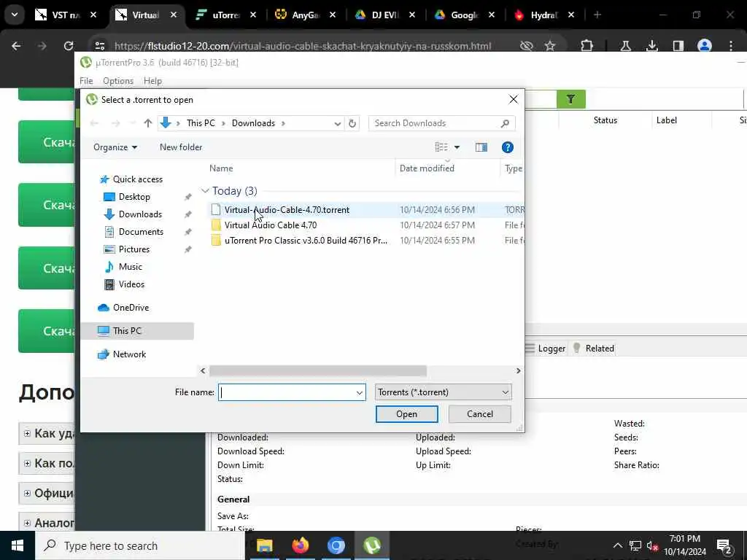Click This PC in breadcrumb path
This screenshot has height=560, width=747.
pyautogui.click(x=201, y=122)
